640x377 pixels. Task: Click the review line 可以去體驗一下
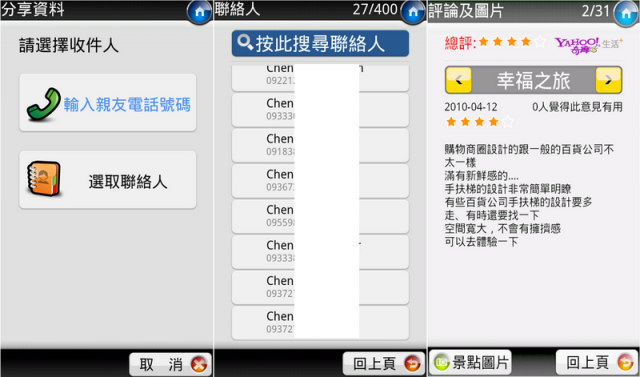coord(481,242)
